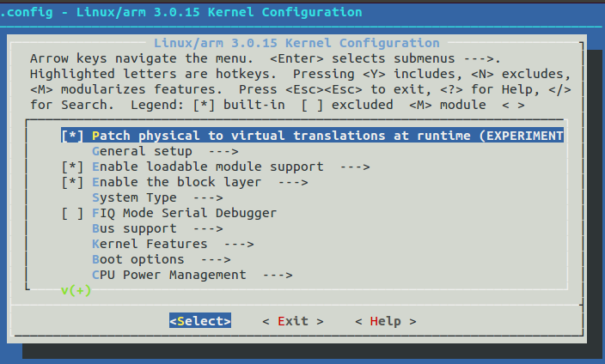This screenshot has width=605, height=364.
Task: Expand arrow after Enable loadable module support
Action: pos(355,167)
